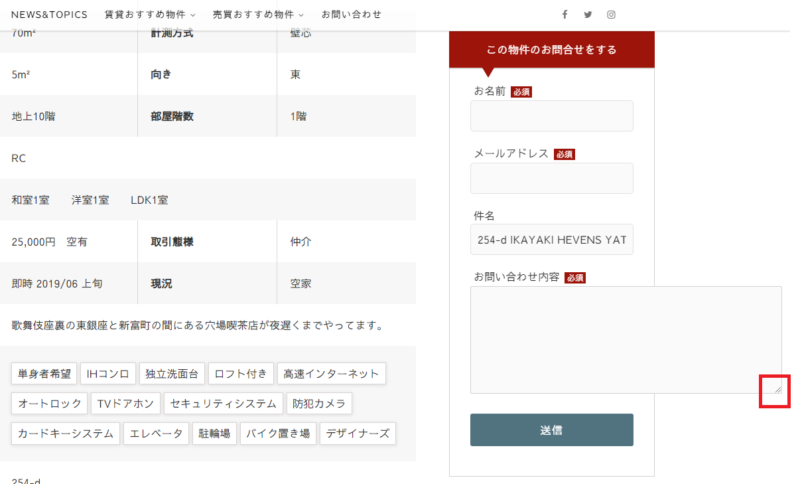Select the デザイナーズ tag
The image size is (800, 484).
(x=358, y=434)
